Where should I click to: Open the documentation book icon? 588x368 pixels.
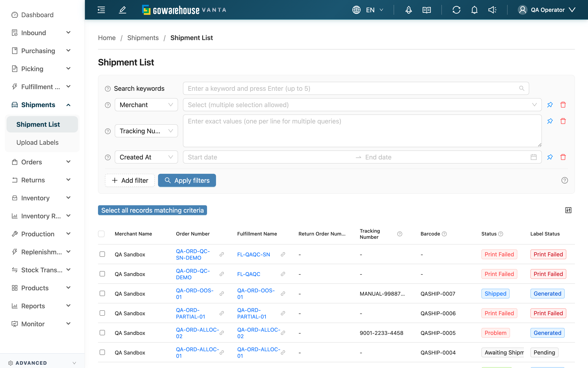[x=427, y=10]
